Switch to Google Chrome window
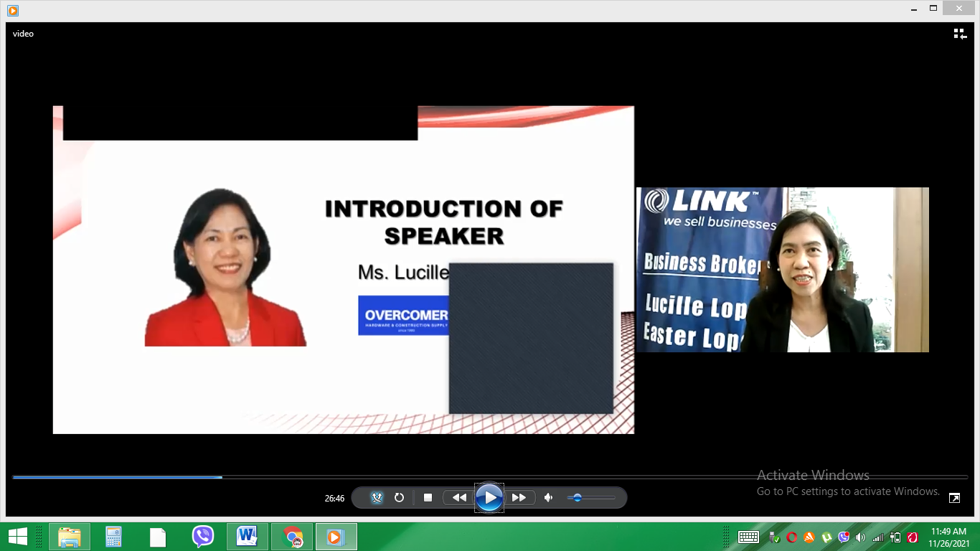The height and width of the screenshot is (551, 980). click(292, 536)
